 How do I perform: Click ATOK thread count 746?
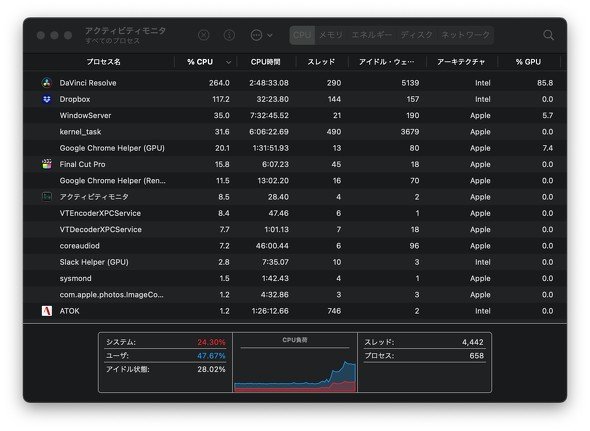point(334,311)
